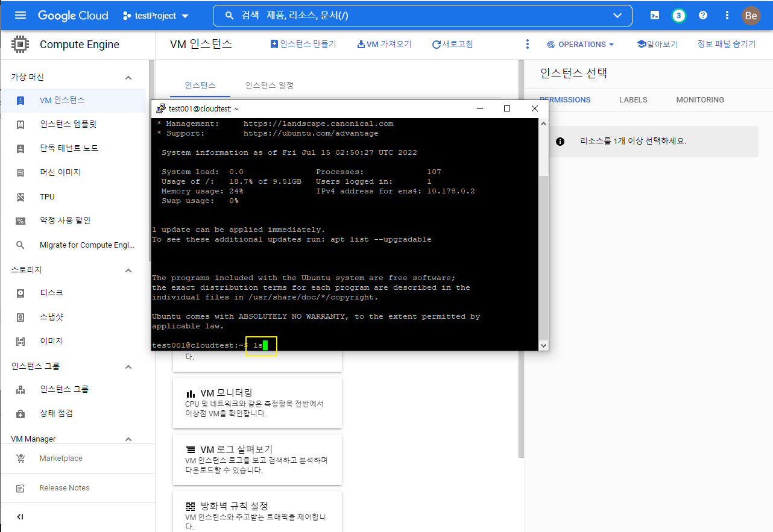Minimize the PuTTY terminal window

(480, 108)
